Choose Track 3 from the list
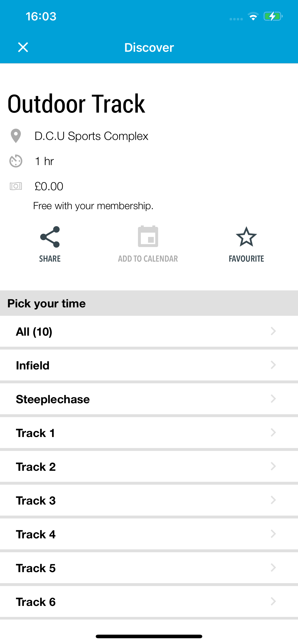The width and height of the screenshot is (298, 644). 149,500
